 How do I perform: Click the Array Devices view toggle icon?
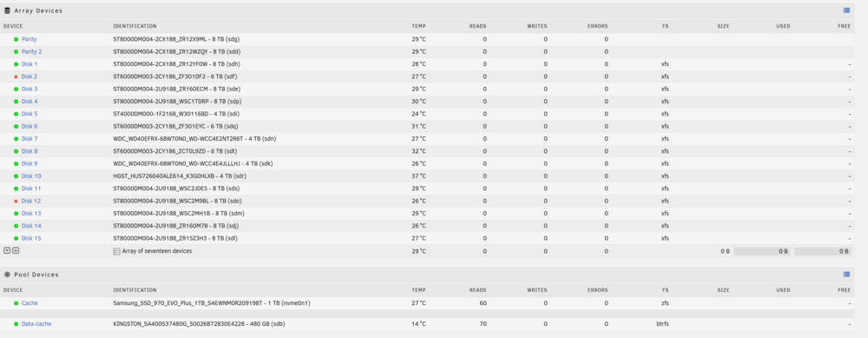846,10
